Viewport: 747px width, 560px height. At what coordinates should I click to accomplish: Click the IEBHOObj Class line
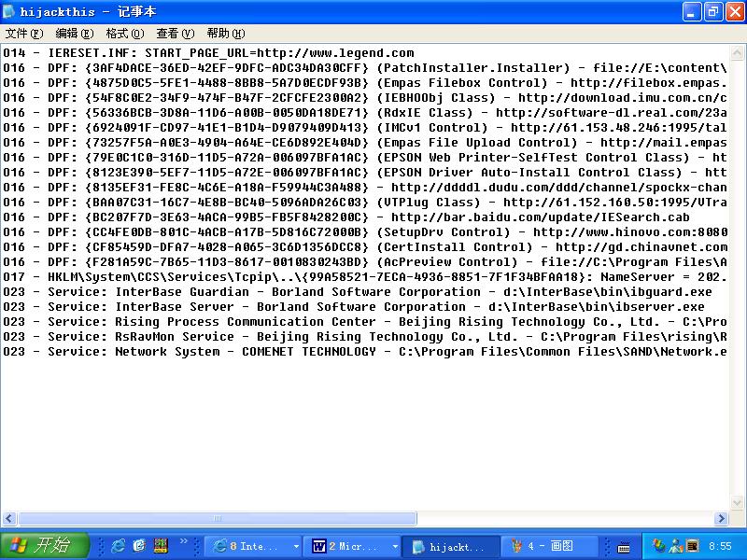[x=365, y=98]
